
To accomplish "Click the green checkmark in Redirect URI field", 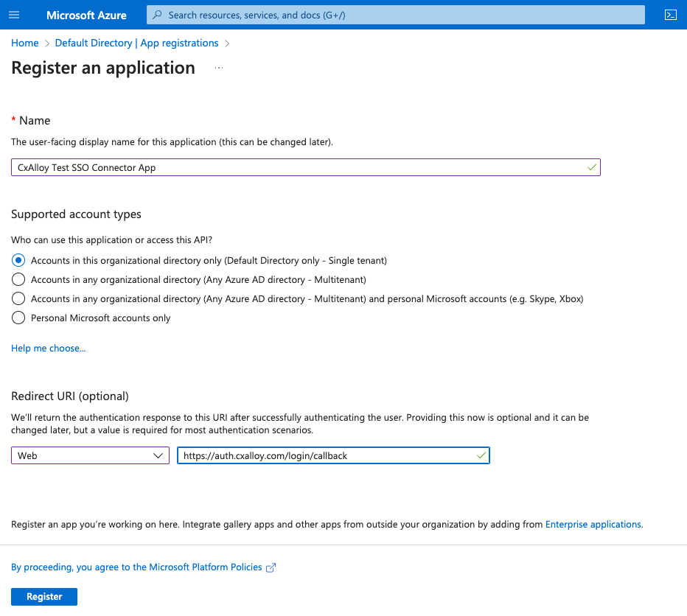I will (x=481, y=455).
